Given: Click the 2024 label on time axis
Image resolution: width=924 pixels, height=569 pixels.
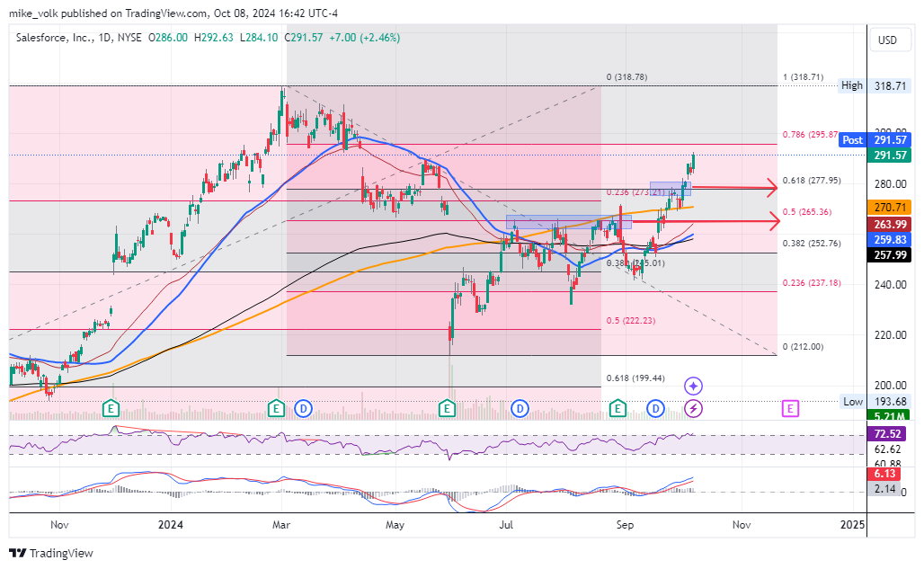Looking at the screenshot, I should click(x=171, y=525).
